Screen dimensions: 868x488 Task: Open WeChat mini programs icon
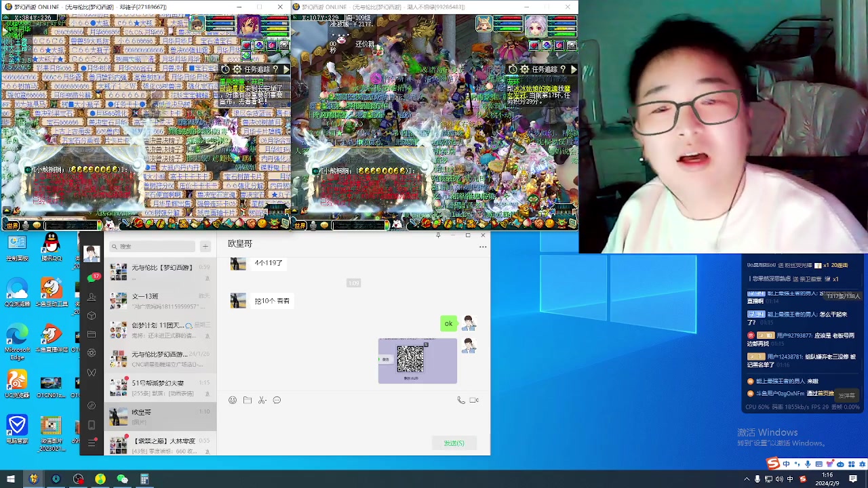pyautogui.click(x=92, y=405)
